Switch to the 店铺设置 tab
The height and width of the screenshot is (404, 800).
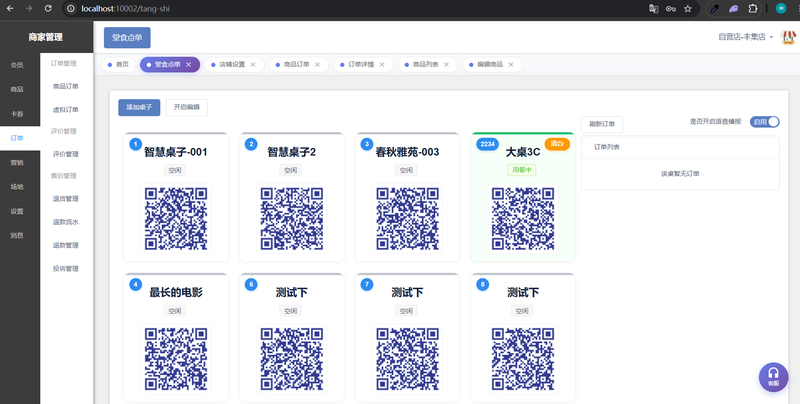[x=232, y=65]
